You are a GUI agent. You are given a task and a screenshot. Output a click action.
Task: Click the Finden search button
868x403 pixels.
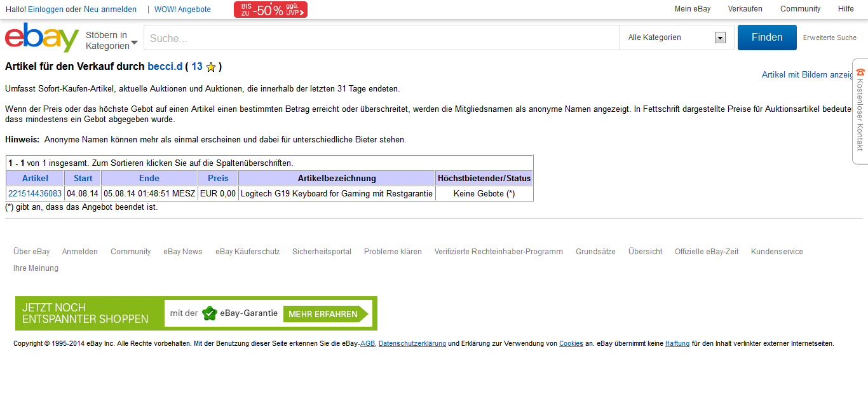coord(767,38)
